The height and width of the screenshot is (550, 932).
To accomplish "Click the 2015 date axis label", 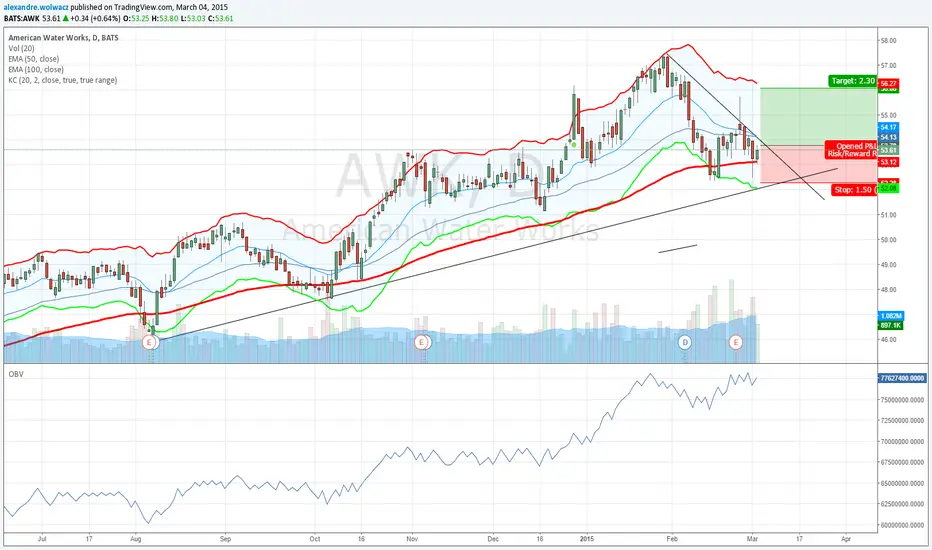I will (x=587, y=539).
